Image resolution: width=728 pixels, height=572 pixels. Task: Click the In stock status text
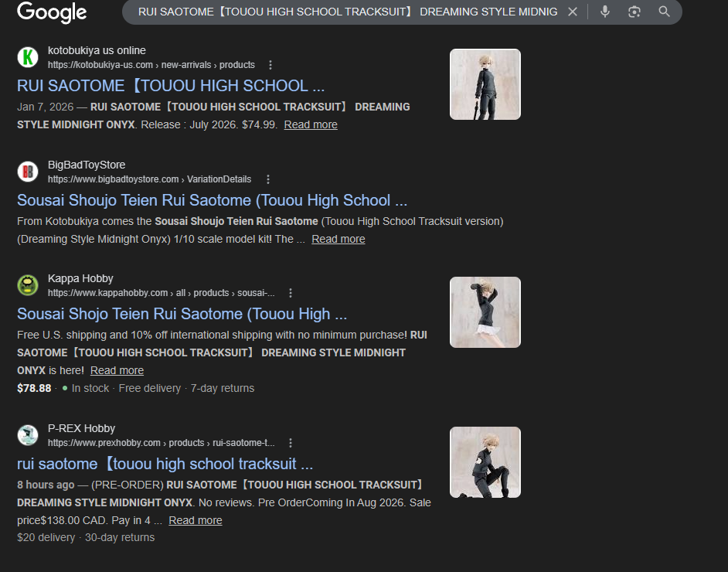click(x=90, y=388)
